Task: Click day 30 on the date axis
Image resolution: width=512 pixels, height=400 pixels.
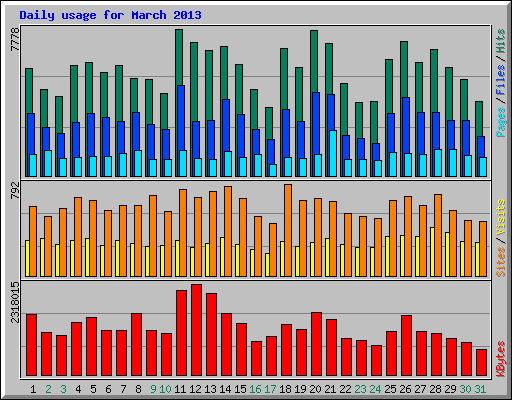Action: (x=465, y=389)
